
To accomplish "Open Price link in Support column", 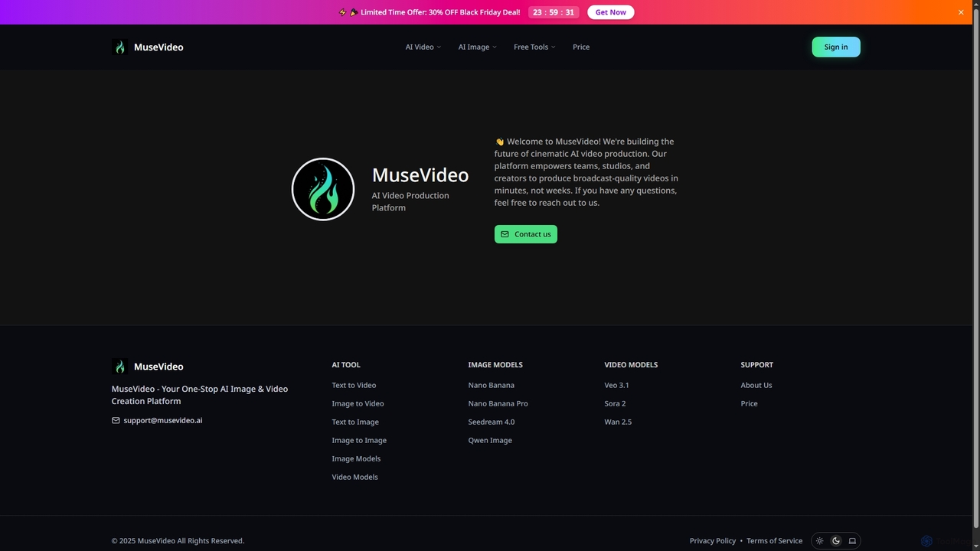I will [x=749, y=403].
